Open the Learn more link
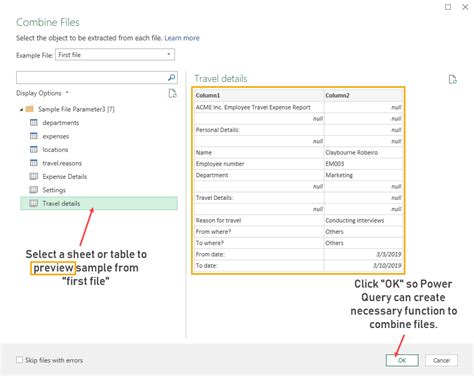This screenshot has height=376, width=474. [x=182, y=38]
